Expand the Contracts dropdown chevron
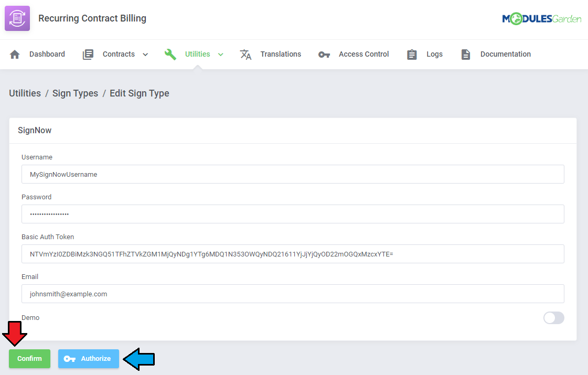Viewport: 588px width, 375px height. pyautogui.click(x=145, y=55)
